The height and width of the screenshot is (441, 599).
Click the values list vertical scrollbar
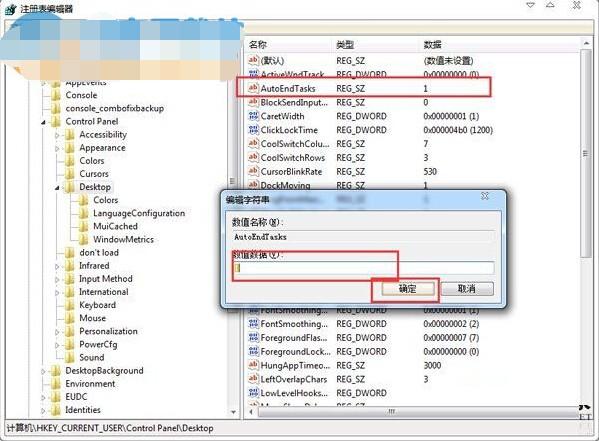point(586,153)
